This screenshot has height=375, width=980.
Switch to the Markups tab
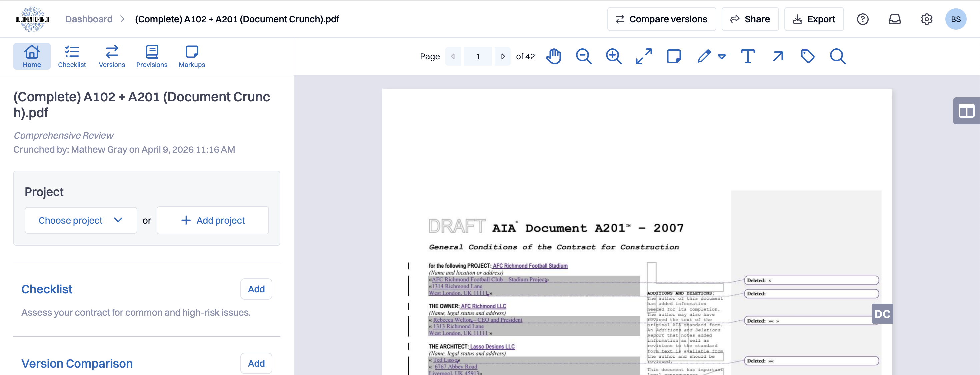192,56
